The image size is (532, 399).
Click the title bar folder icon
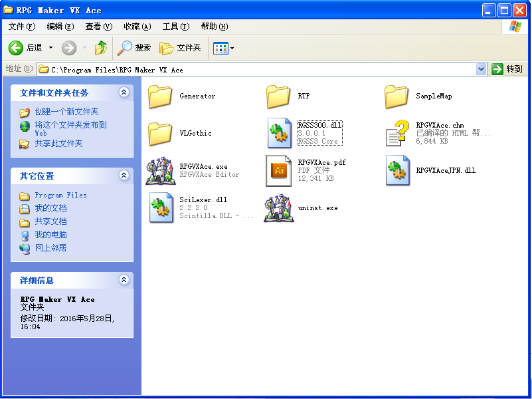[x=8, y=9]
